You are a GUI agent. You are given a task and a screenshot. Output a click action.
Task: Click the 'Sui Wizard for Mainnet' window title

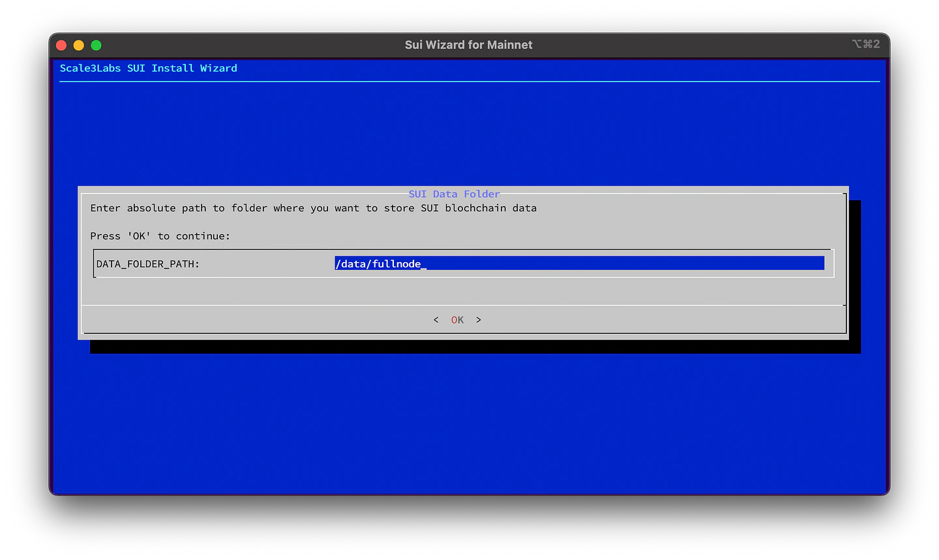point(469,45)
